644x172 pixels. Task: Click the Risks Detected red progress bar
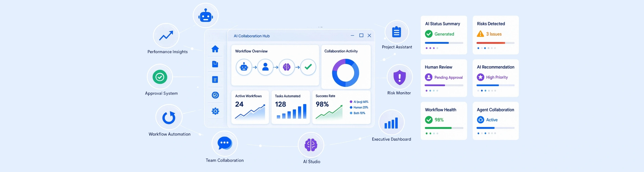pyautogui.click(x=495, y=43)
